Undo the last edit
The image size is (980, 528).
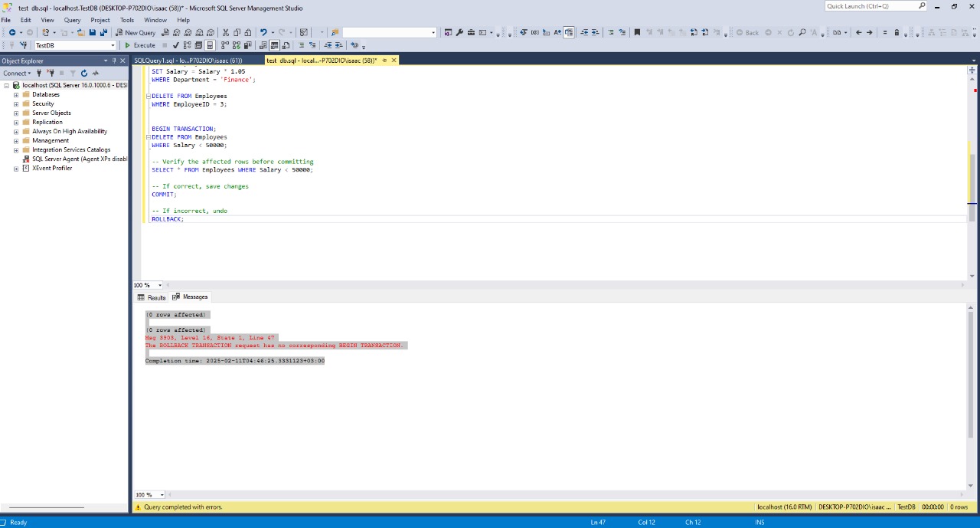tap(263, 32)
